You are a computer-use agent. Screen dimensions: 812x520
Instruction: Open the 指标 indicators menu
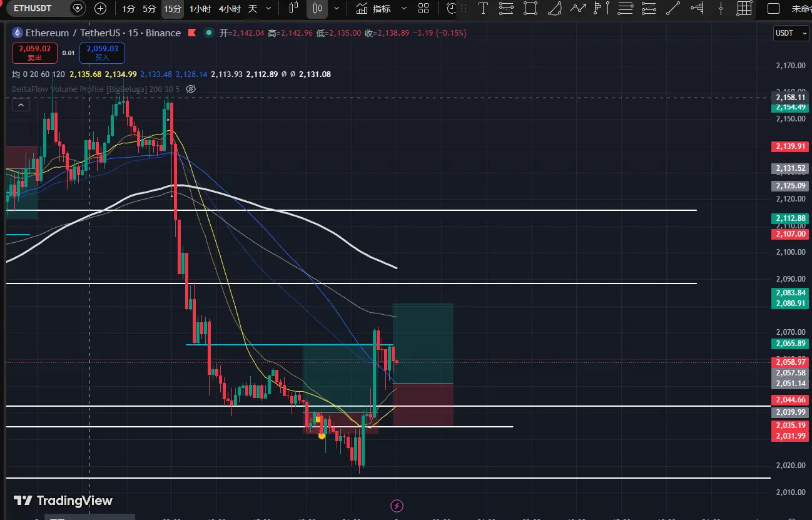374,9
